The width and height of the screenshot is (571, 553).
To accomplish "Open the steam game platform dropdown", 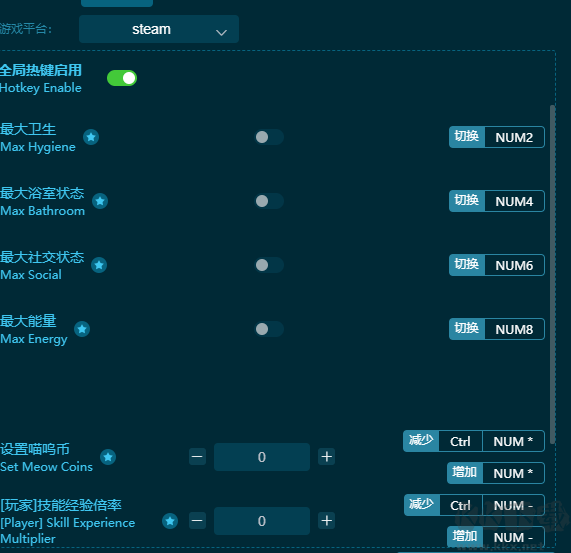I will coord(159,29).
